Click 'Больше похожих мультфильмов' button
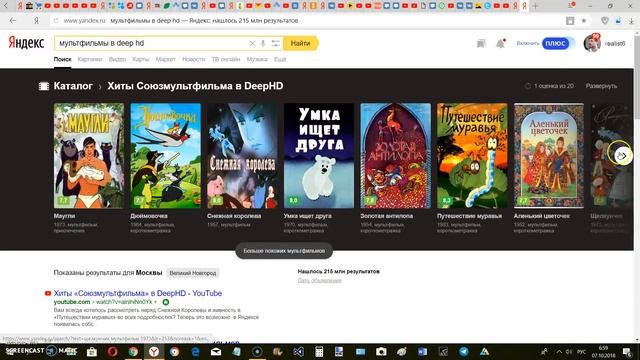The image size is (640, 360). [x=284, y=251]
